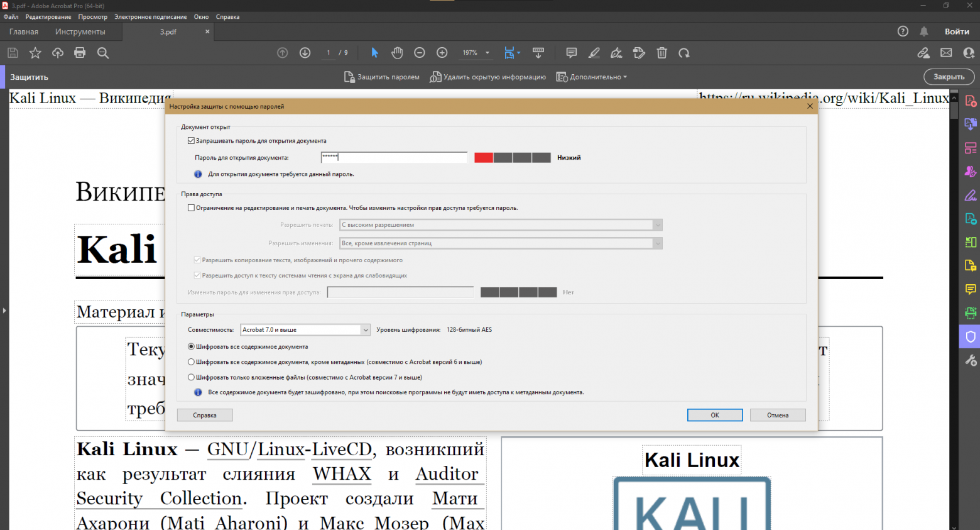The image size is (980, 530).
Task: Click the 'Справка' button in the security dialog
Action: point(205,415)
